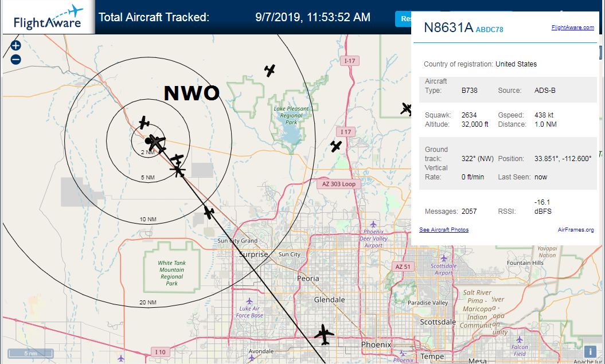Select the aircraft left of the info panel
The height and width of the screenshot is (364, 605).
click(x=406, y=109)
